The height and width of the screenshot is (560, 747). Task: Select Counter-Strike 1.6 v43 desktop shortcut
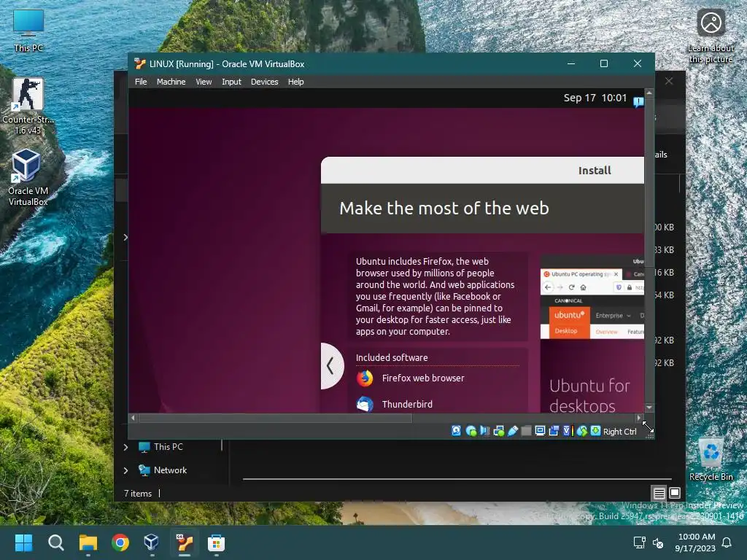[28, 106]
